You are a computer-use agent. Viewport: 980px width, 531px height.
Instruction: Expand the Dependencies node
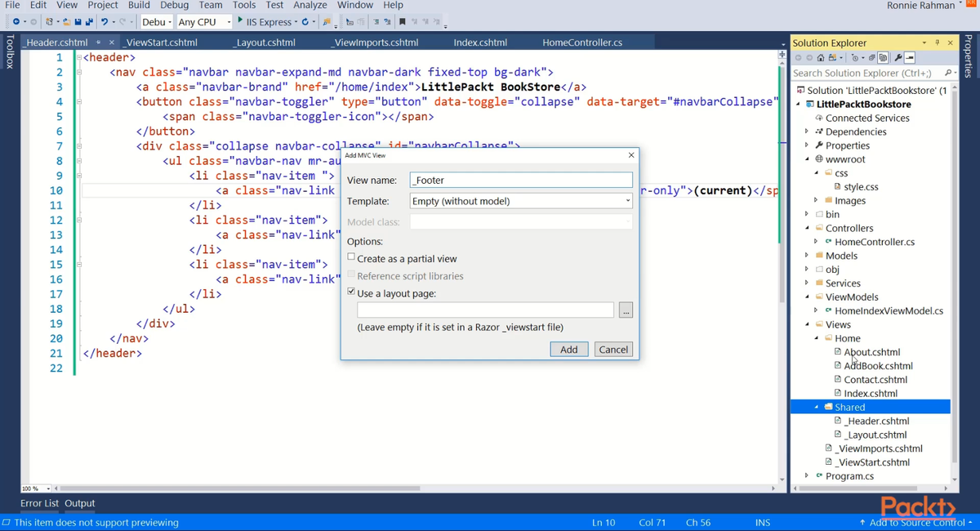pos(808,132)
